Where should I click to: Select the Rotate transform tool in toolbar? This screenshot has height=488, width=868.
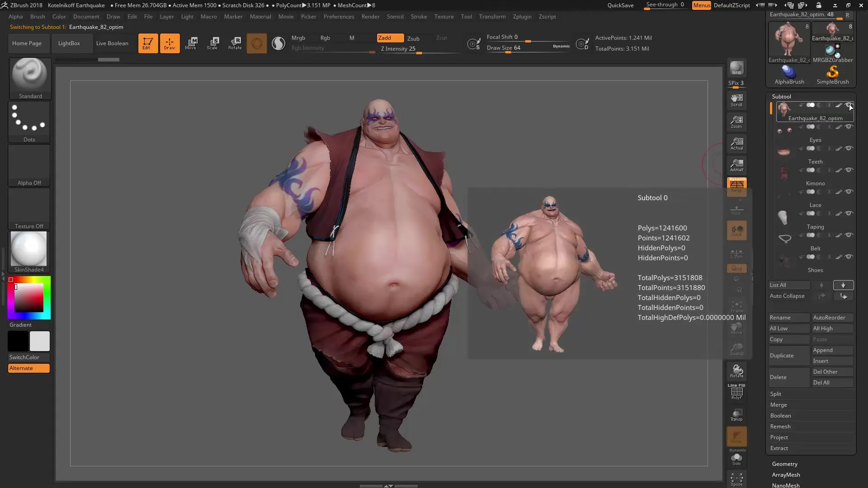235,43
